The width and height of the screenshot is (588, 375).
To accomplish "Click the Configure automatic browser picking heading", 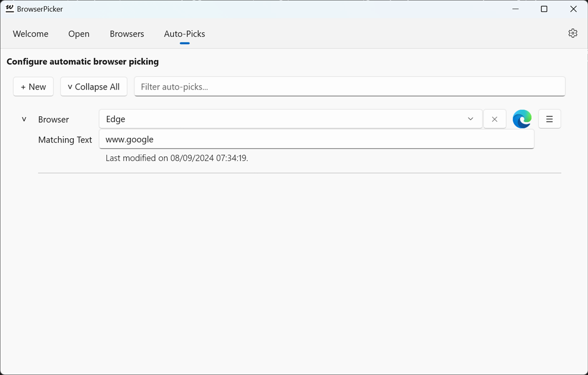I will [x=83, y=61].
